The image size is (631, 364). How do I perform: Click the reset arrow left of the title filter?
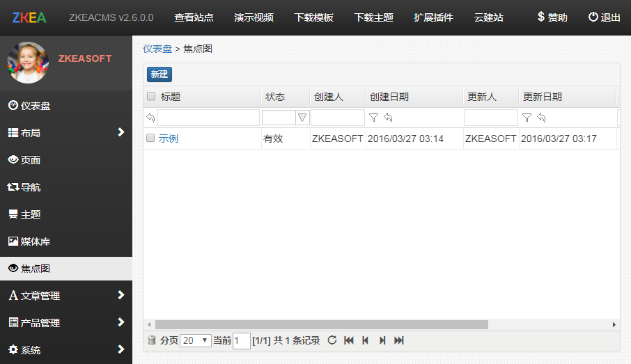click(150, 118)
